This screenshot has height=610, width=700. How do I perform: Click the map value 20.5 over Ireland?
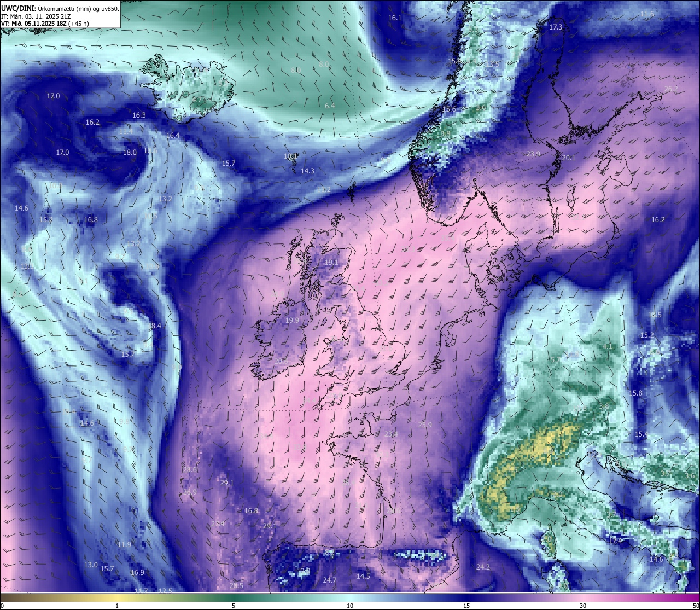[281, 362]
